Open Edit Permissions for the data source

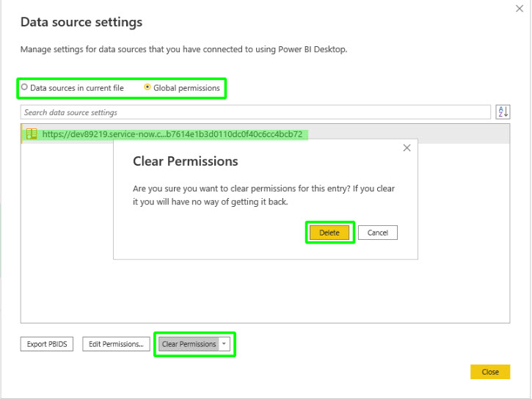tap(116, 344)
